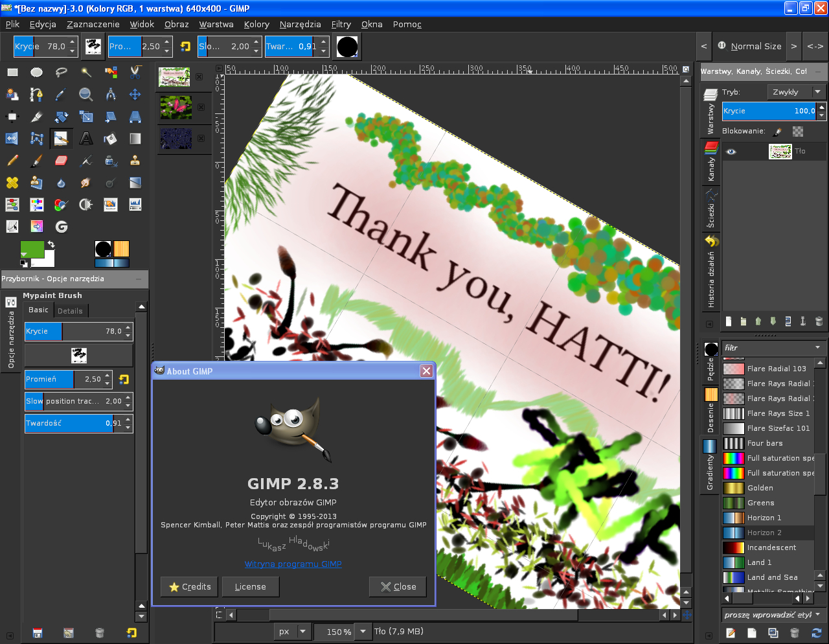This screenshot has width=829, height=644.
Task: Swap foreground and background colors
Action: tap(51, 245)
